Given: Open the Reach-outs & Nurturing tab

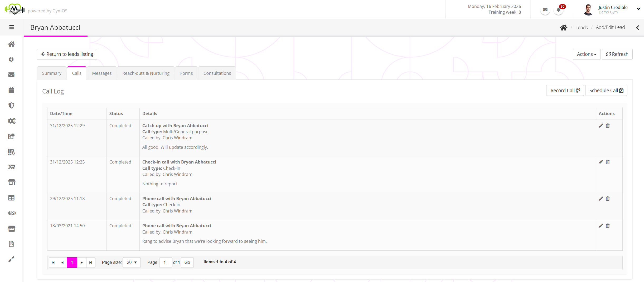Looking at the screenshot, I should click(x=146, y=73).
